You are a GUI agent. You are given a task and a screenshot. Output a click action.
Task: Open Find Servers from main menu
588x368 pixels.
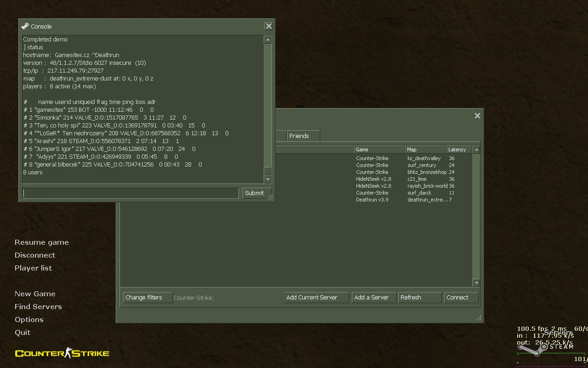click(x=38, y=307)
